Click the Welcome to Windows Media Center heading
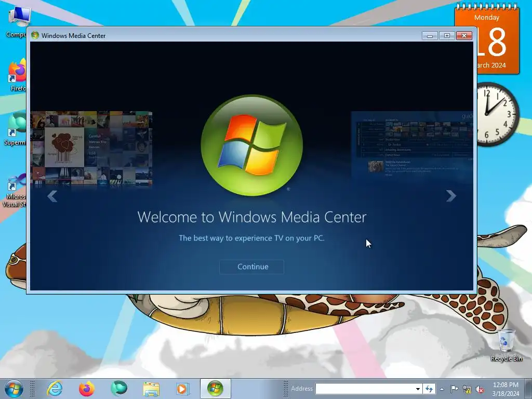The image size is (532, 399). click(x=252, y=217)
